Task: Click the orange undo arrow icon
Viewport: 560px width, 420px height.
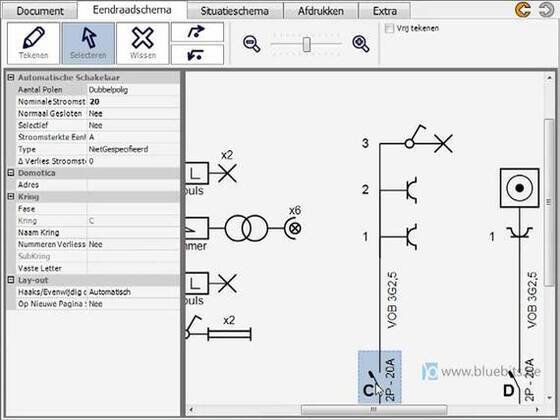Action: [x=522, y=10]
